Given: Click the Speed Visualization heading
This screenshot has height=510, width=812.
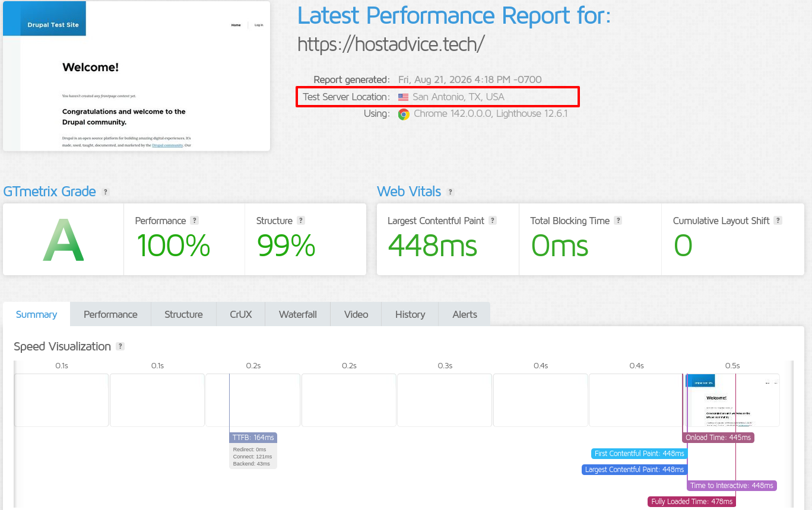Looking at the screenshot, I should point(62,346).
